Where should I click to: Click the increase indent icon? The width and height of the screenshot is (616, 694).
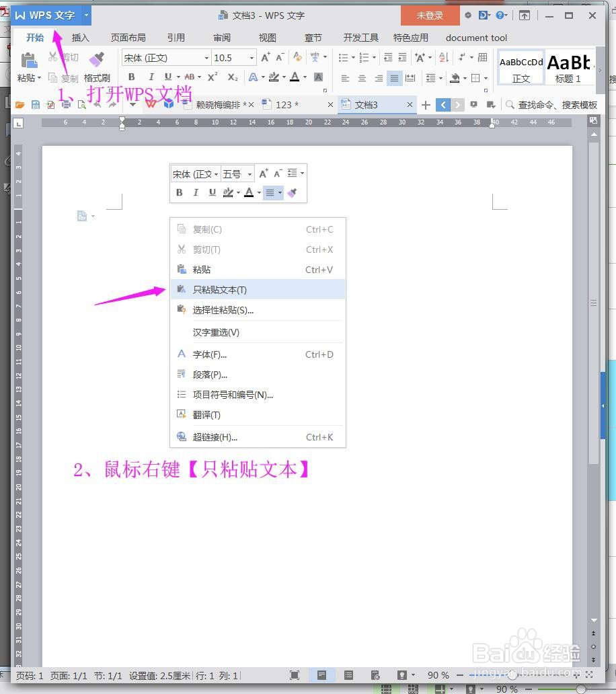pos(402,58)
